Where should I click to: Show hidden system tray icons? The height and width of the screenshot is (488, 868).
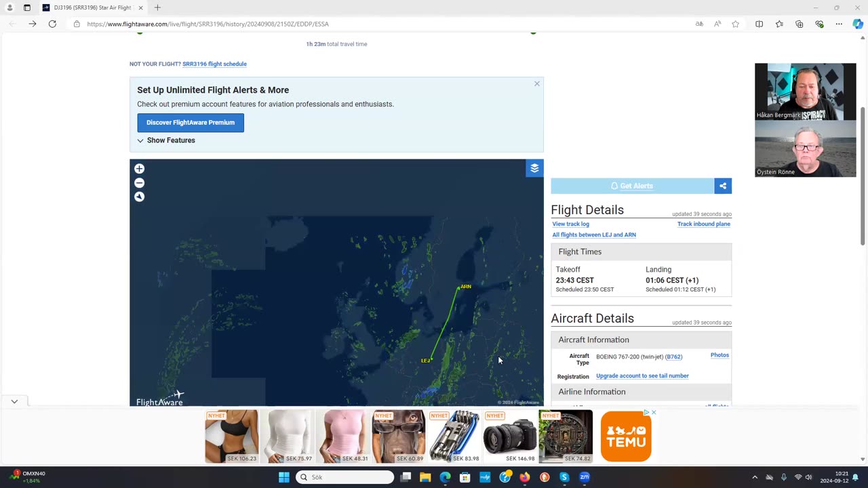[x=754, y=477]
